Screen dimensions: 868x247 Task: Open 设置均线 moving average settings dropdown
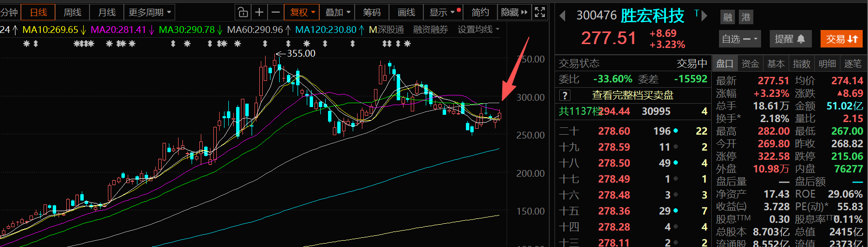(x=478, y=30)
